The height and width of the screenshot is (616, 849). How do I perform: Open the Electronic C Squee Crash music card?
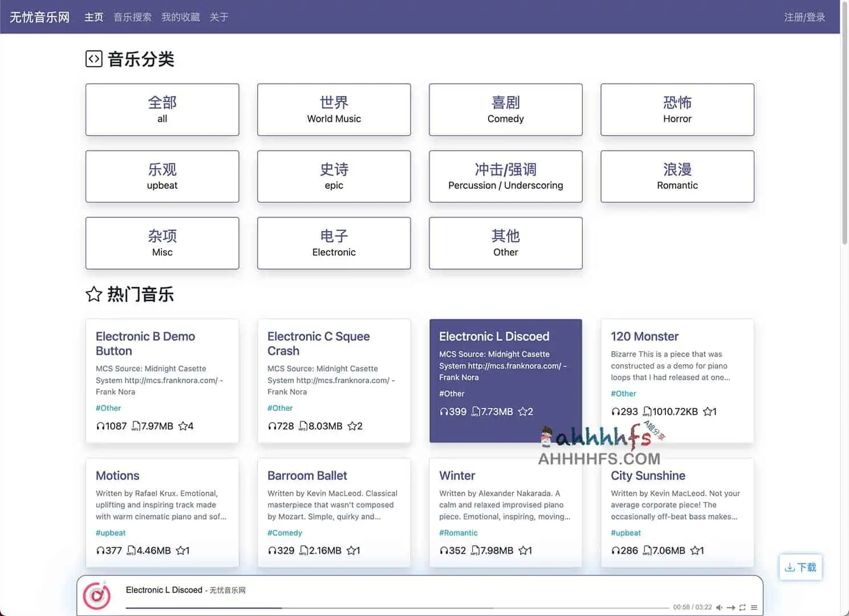[334, 380]
